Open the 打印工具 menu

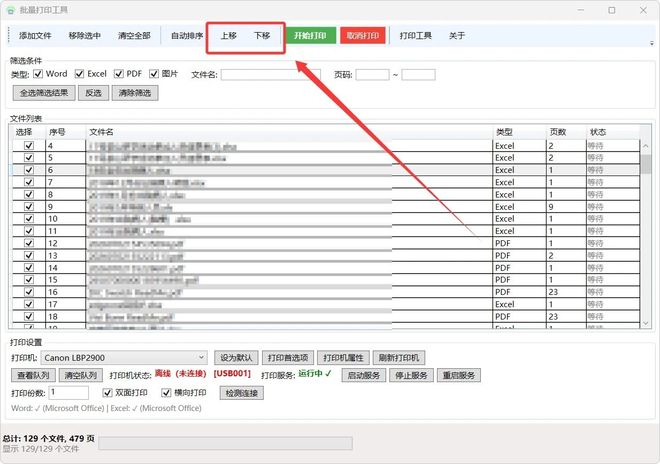pos(415,36)
